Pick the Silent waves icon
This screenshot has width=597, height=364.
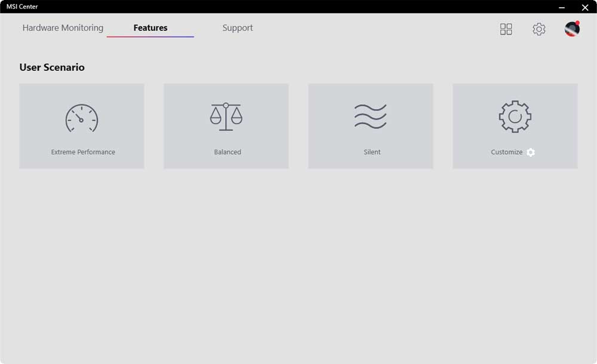(x=371, y=116)
